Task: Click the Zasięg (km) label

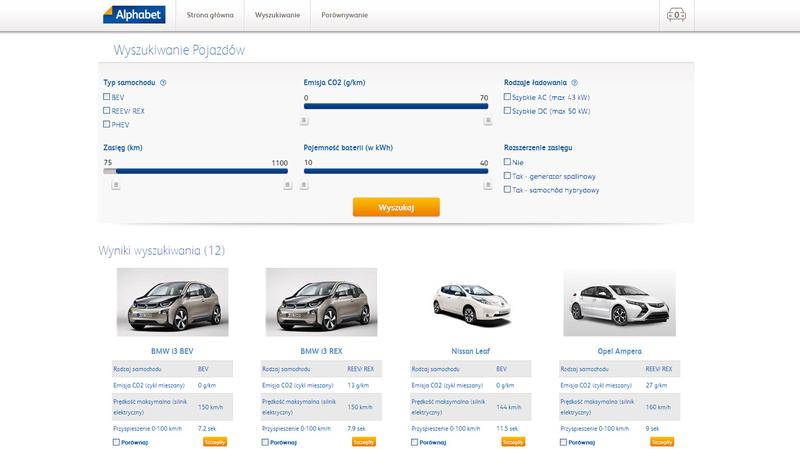Action: click(123, 147)
